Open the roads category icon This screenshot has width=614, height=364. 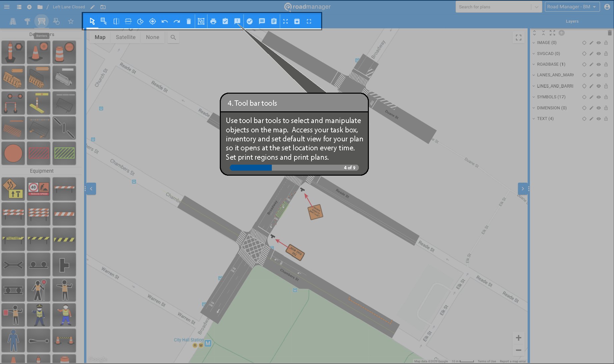pyautogui.click(x=13, y=21)
